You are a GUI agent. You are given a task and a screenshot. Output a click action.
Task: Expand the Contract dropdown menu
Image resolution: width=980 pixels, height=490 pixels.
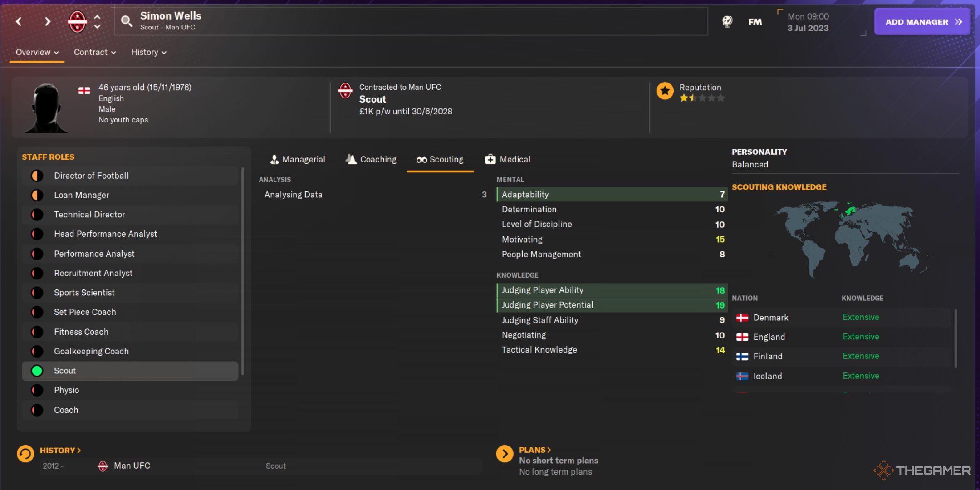pyautogui.click(x=94, y=52)
